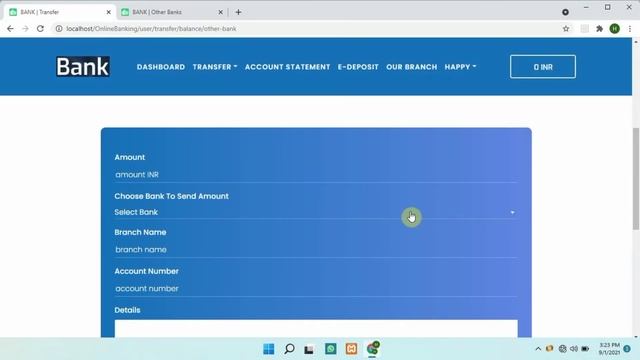
Task: Bookmark this page with the star
Action: pos(566,29)
